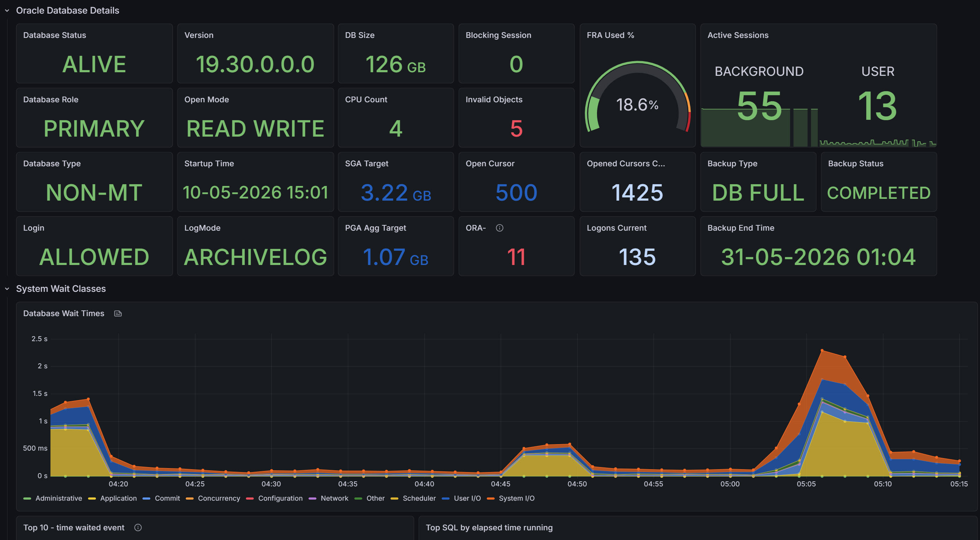Click the Logons Current value 135
Viewport: 980px width, 540px height.
pyautogui.click(x=637, y=257)
